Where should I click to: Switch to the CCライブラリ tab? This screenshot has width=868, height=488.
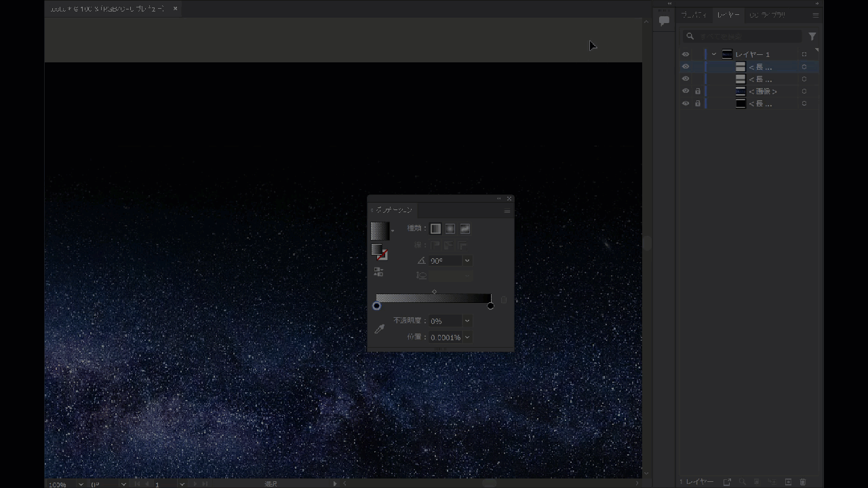[767, 15]
